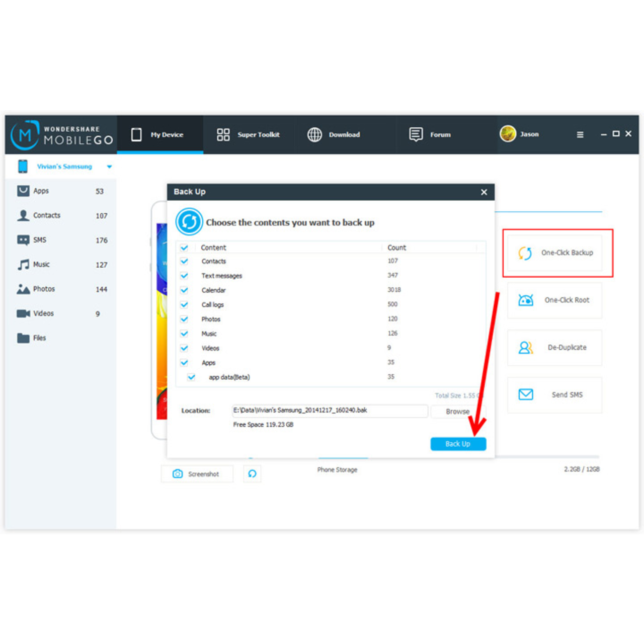Open the Apps section in the sidebar

pyautogui.click(x=23, y=191)
